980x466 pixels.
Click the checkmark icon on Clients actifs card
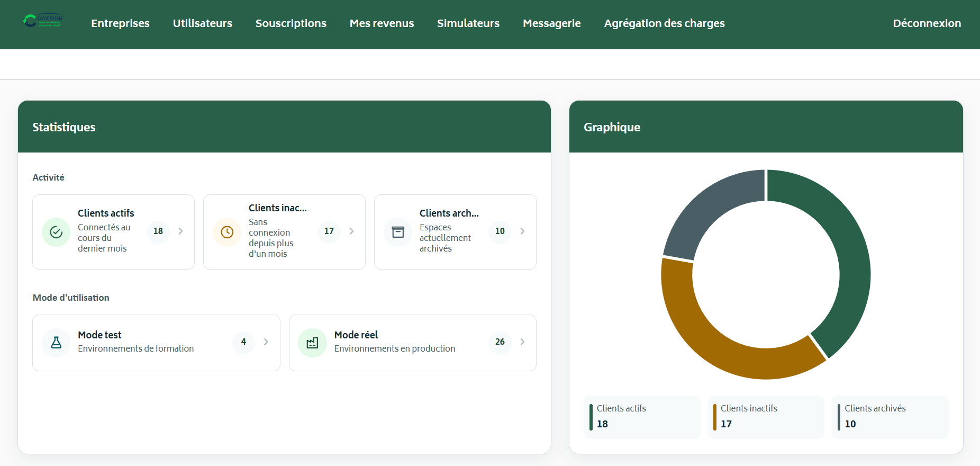click(56, 232)
